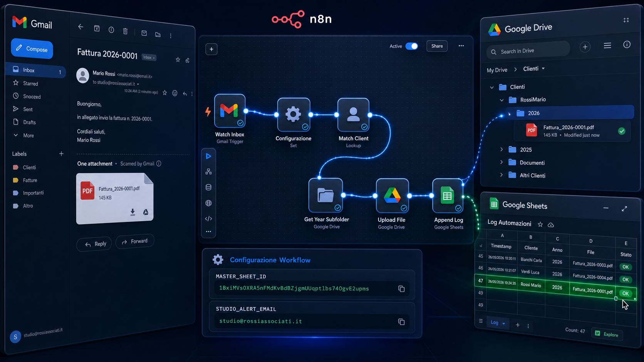Click the Share button in n8n
644x362 pixels.
pyautogui.click(x=437, y=46)
